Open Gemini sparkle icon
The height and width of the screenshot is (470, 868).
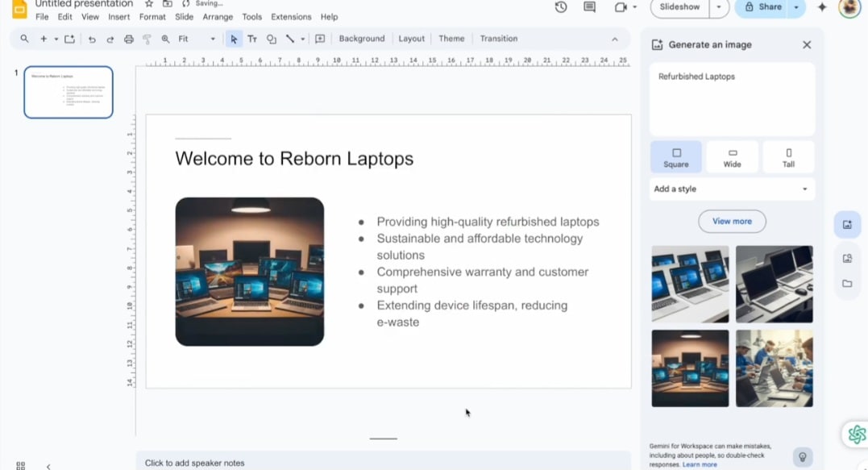click(822, 7)
